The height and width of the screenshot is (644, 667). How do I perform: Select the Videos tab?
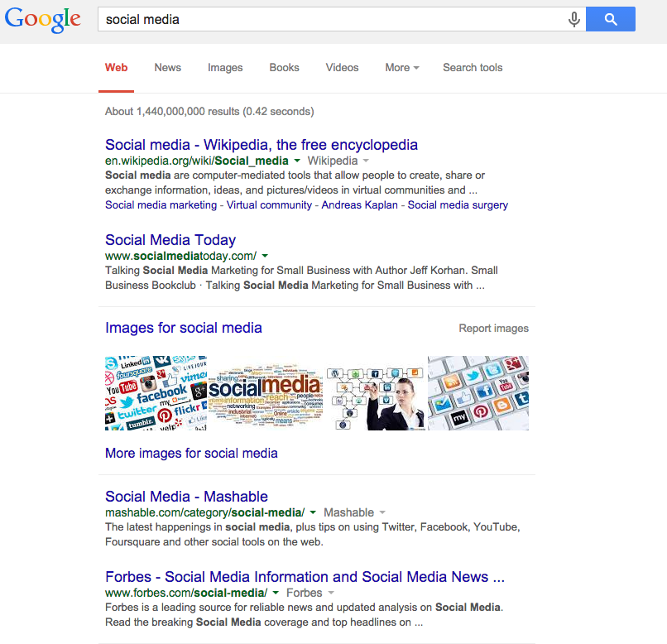(x=342, y=68)
